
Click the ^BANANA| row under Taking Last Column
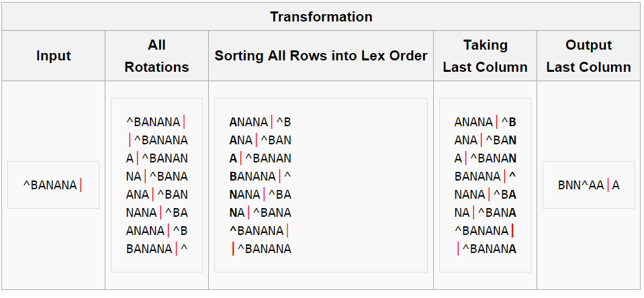[484, 230]
